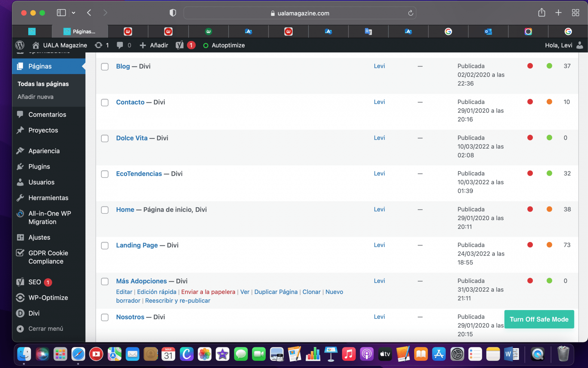Check the Home page checkbox

(105, 210)
